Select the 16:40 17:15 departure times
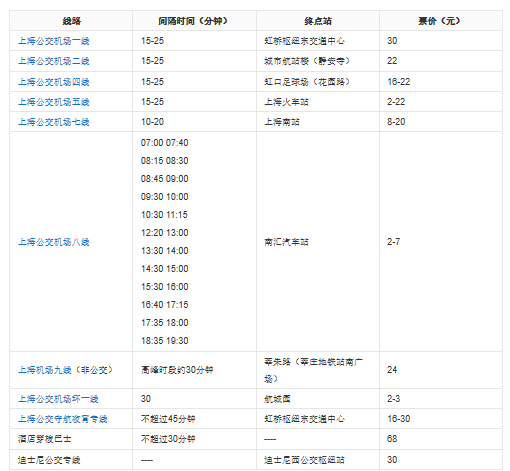The image size is (510, 471). pyautogui.click(x=165, y=305)
